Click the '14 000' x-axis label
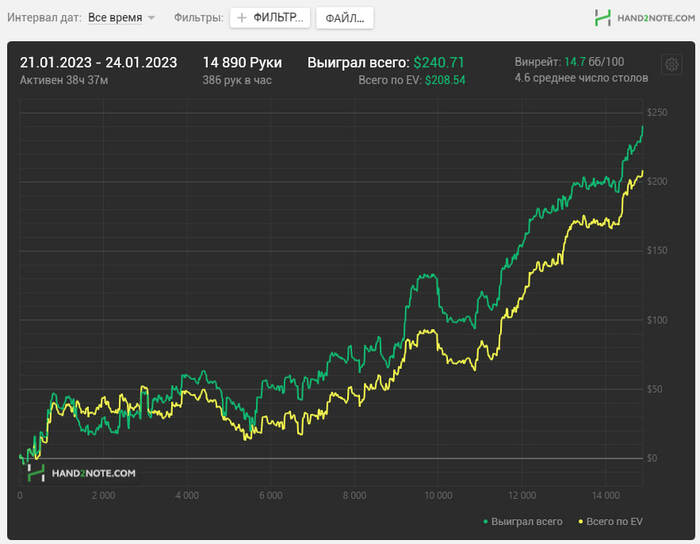Image resolution: width=700 pixels, height=544 pixels. [606, 495]
